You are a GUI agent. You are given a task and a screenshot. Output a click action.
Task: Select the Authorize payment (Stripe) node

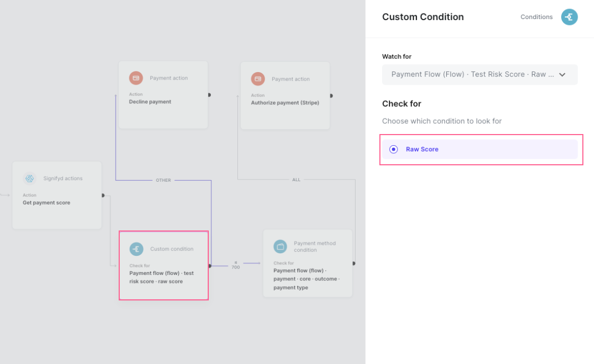point(285,95)
